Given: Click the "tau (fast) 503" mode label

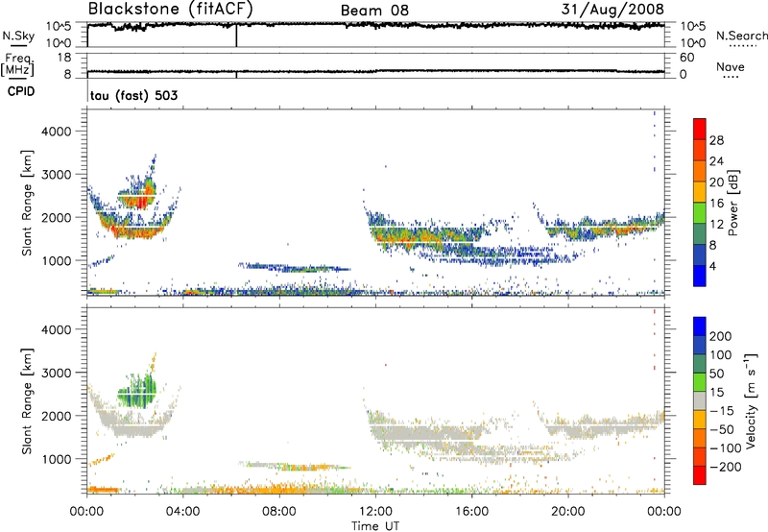Looking at the screenshot, I should click(133, 95).
